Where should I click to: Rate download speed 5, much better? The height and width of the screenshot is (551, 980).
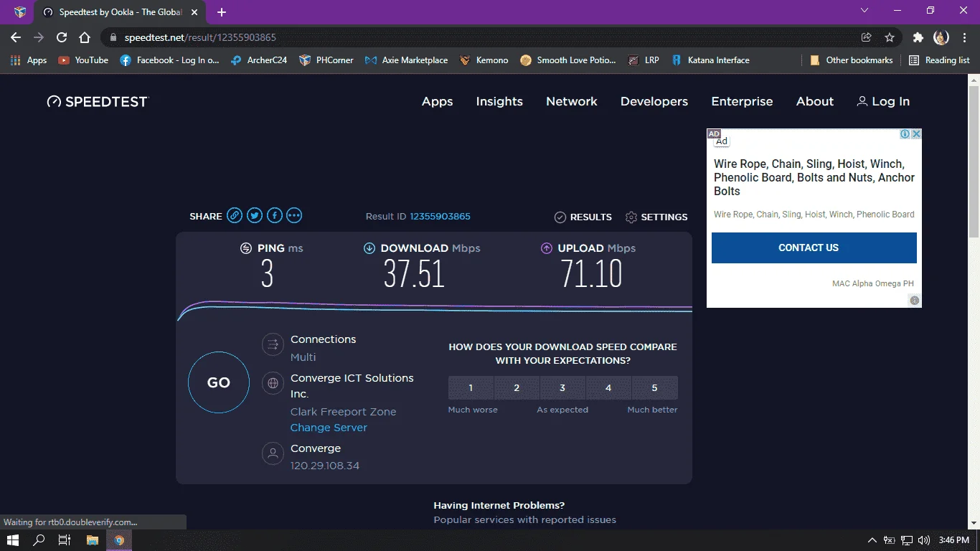point(654,387)
